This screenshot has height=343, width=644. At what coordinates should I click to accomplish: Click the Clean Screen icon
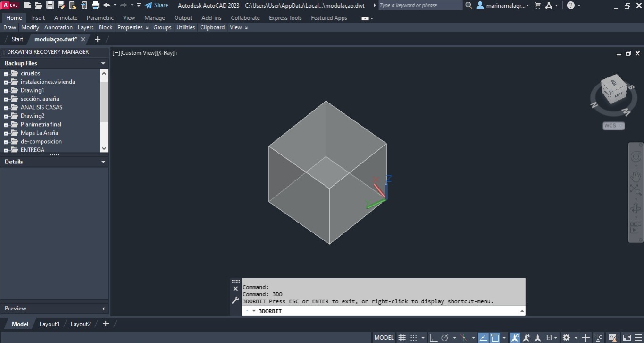click(x=627, y=338)
